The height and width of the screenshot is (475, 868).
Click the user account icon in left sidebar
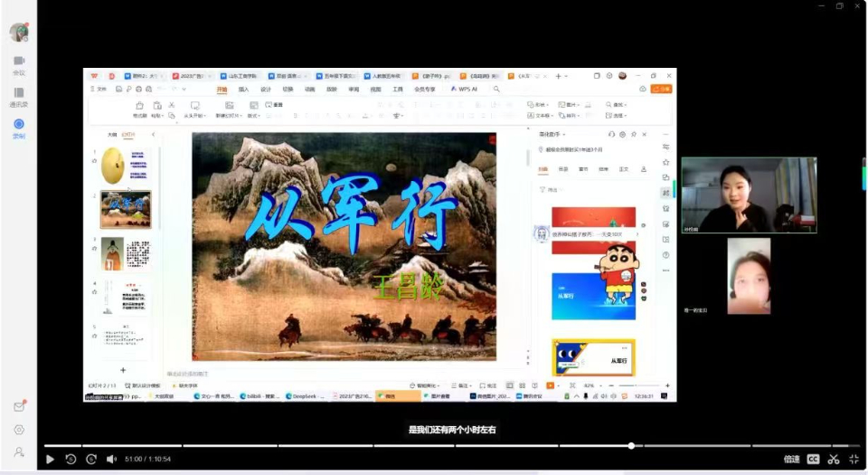pos(19,452)
